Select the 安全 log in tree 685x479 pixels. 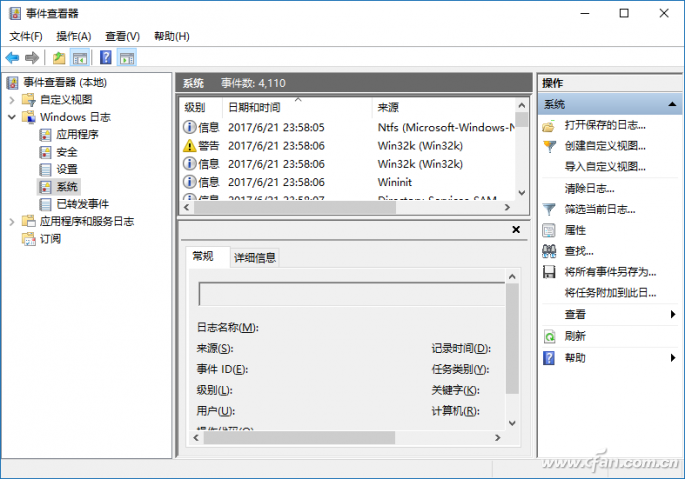pyautogui.click(x=66, y=152)
